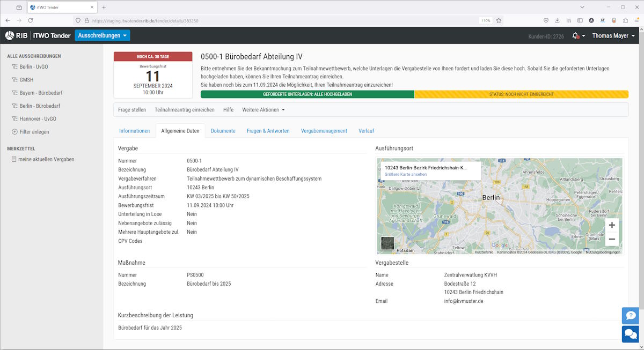
Task: Click the 110% zoom level indicator
Action: pos(485,20)
